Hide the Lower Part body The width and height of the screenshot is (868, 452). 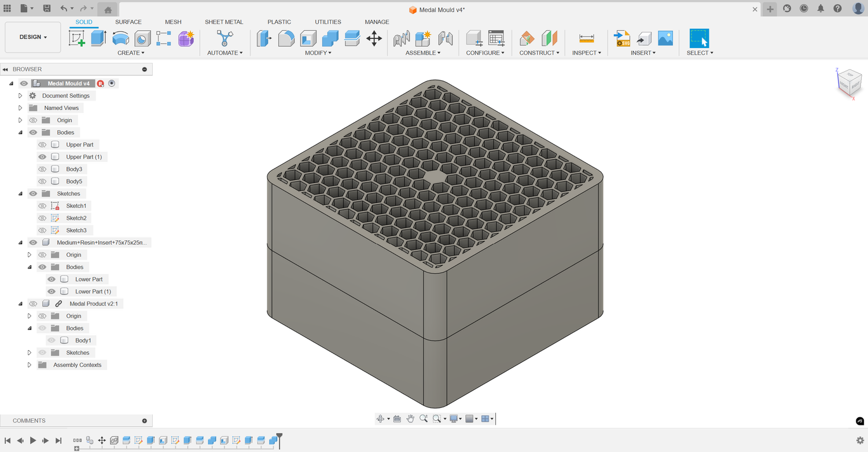(x=52, y=279)
